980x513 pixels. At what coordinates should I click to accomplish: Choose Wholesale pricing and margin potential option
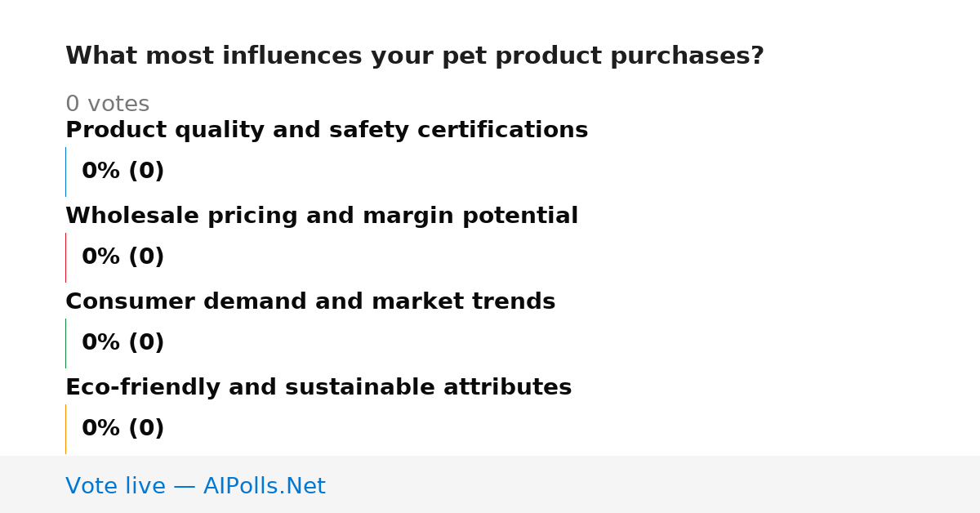pyautogui.click(x=322, y=216)
